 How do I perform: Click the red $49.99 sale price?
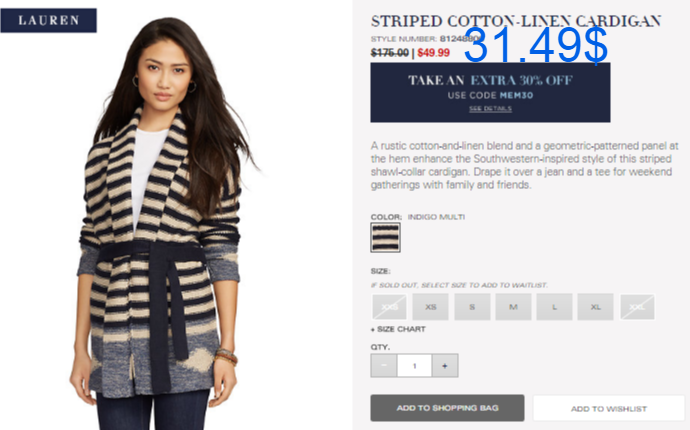433,53
